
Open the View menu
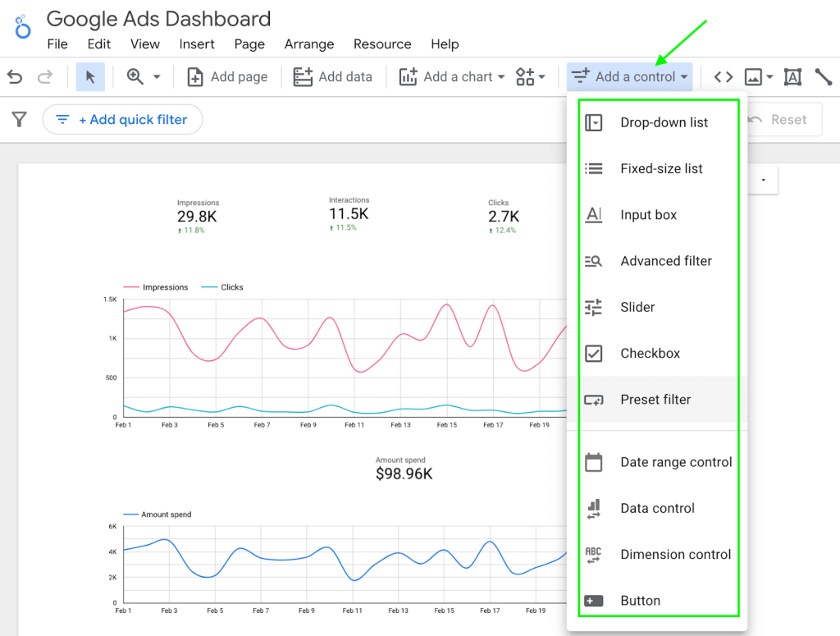tap(144, 44)
